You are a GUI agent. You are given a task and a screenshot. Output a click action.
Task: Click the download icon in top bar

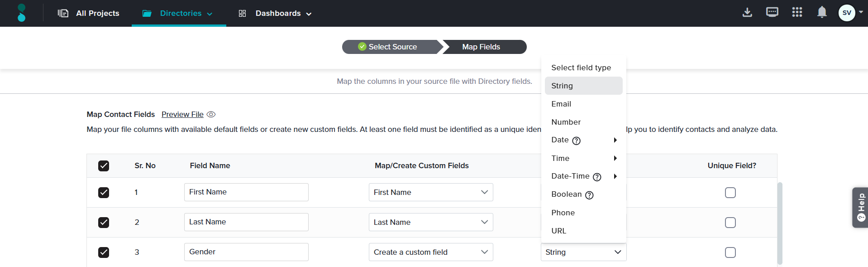(x=747, y=13)
